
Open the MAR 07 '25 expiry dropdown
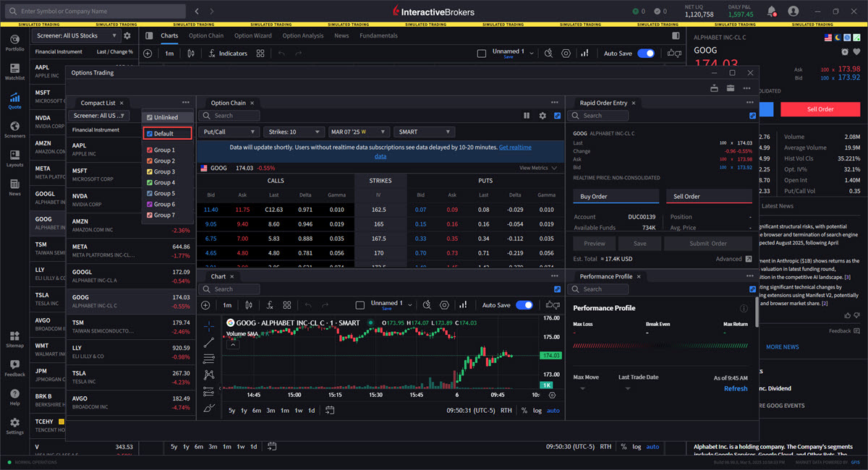358,132
